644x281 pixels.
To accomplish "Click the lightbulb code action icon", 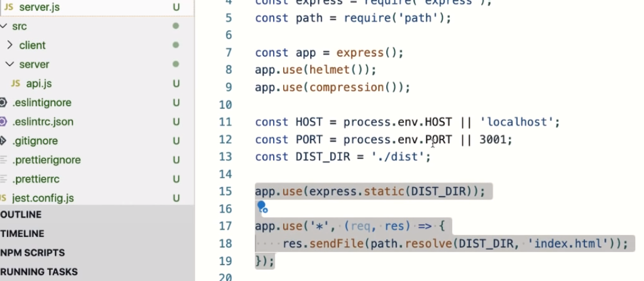I will [x=261, y=206].
